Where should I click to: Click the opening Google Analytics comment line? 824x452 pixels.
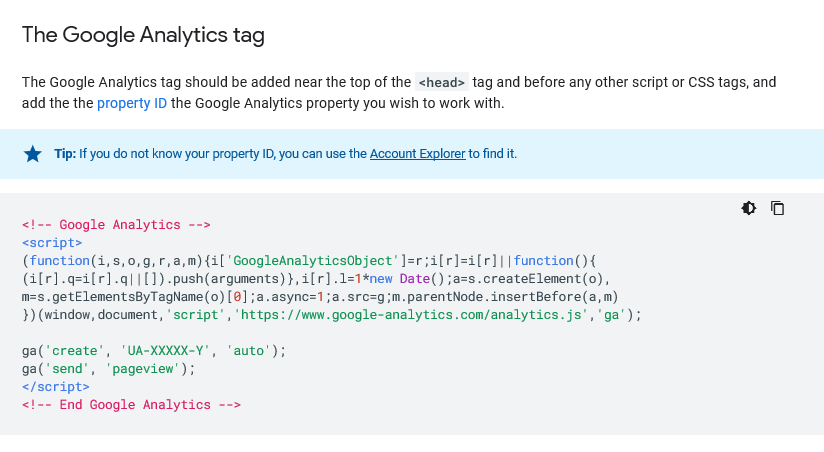click(x=116, y=224)
